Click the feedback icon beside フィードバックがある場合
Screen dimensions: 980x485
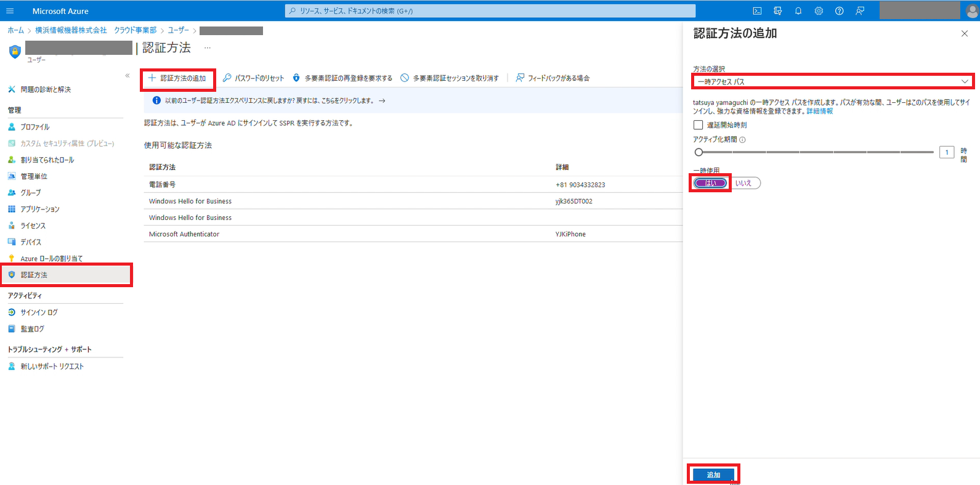(x=520, y=78)
